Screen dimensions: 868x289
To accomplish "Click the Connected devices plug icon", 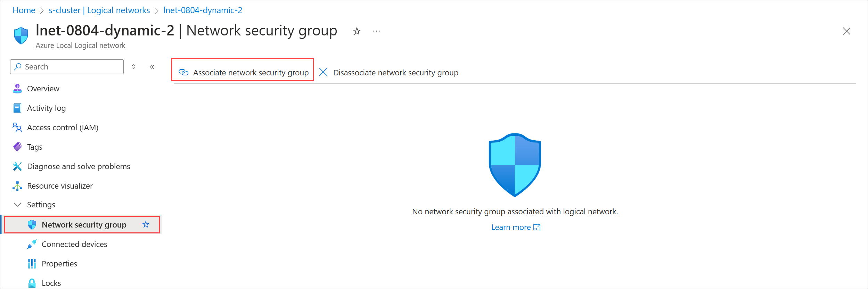I will pyautogui.click(x=32, y=244).
